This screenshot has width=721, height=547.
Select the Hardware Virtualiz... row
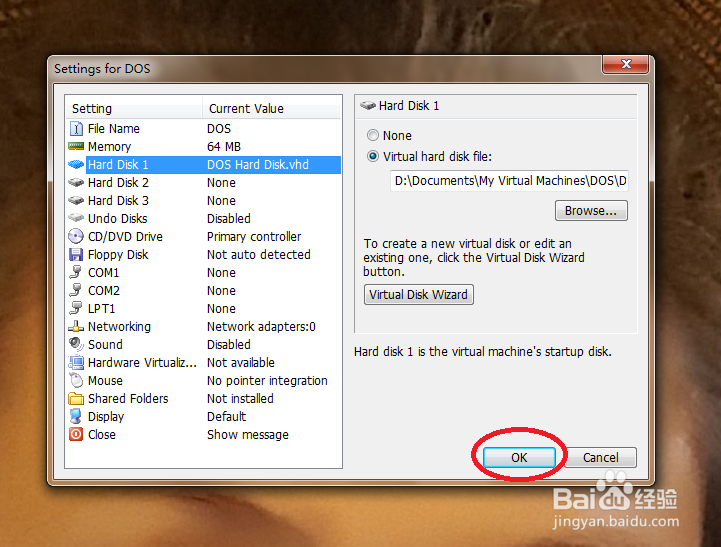click(204, 363)
